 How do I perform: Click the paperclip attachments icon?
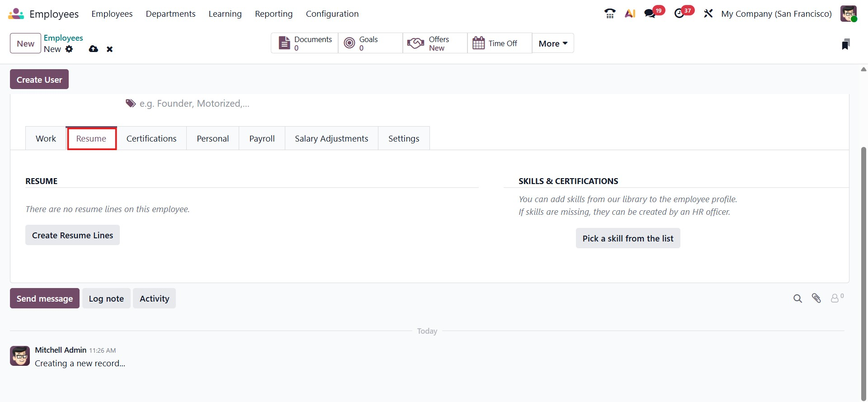click(x=816, y=298)
